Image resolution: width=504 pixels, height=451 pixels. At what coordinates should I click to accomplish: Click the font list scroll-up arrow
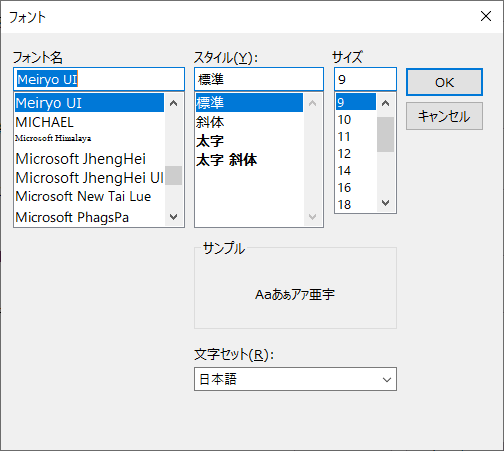tap(173, 103)
